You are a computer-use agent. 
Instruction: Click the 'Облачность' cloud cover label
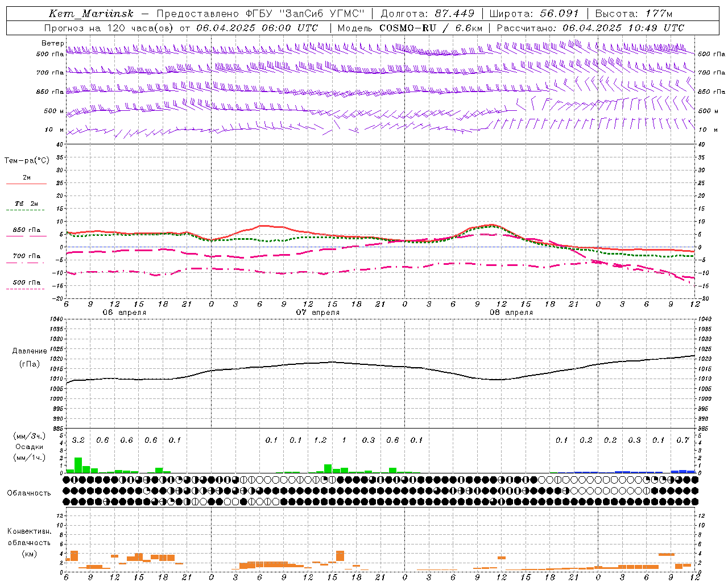pyautogui.click(x=29, y=493)
